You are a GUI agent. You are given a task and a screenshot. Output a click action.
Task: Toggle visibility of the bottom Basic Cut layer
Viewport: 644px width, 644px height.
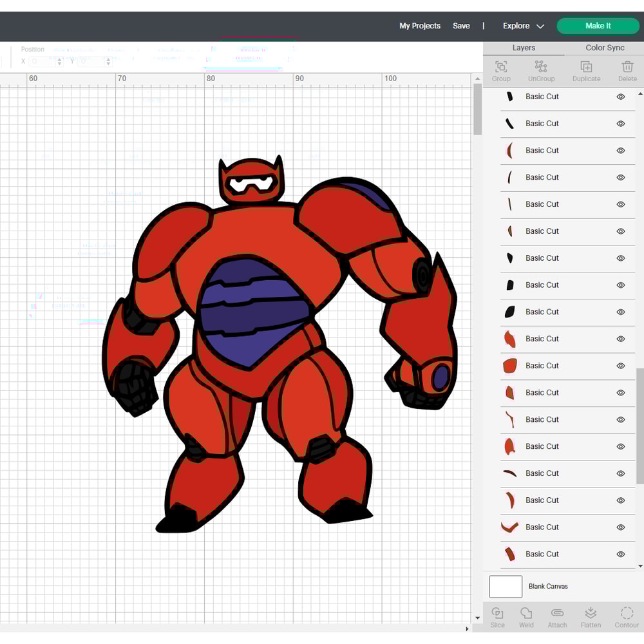621,554
